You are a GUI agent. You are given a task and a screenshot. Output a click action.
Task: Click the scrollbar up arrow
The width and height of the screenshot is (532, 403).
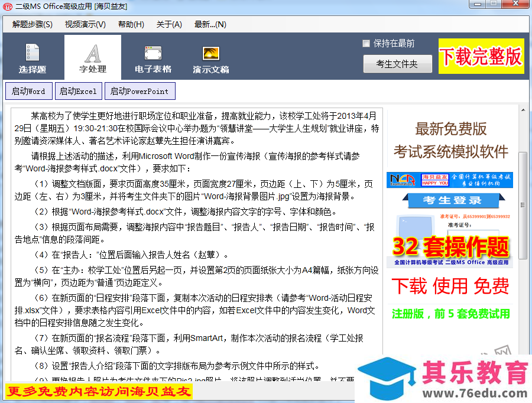[x=523, y=110]
